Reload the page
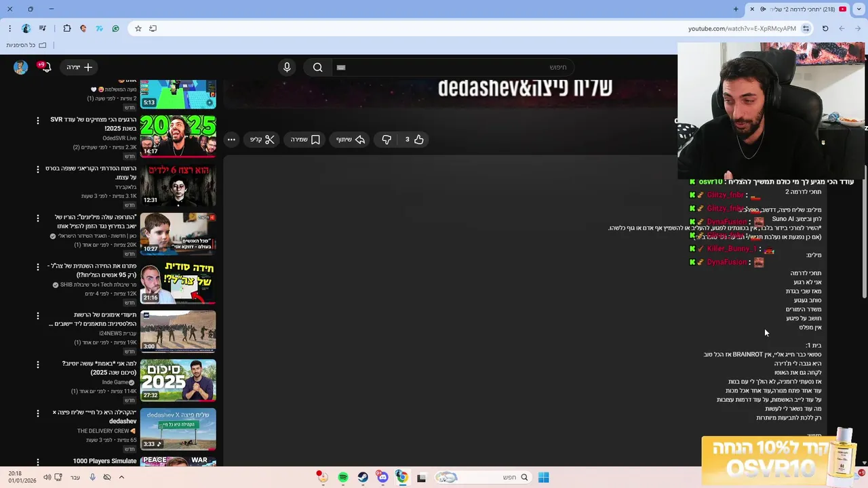The height and width of the screenshot is (488, 868). 825,28
